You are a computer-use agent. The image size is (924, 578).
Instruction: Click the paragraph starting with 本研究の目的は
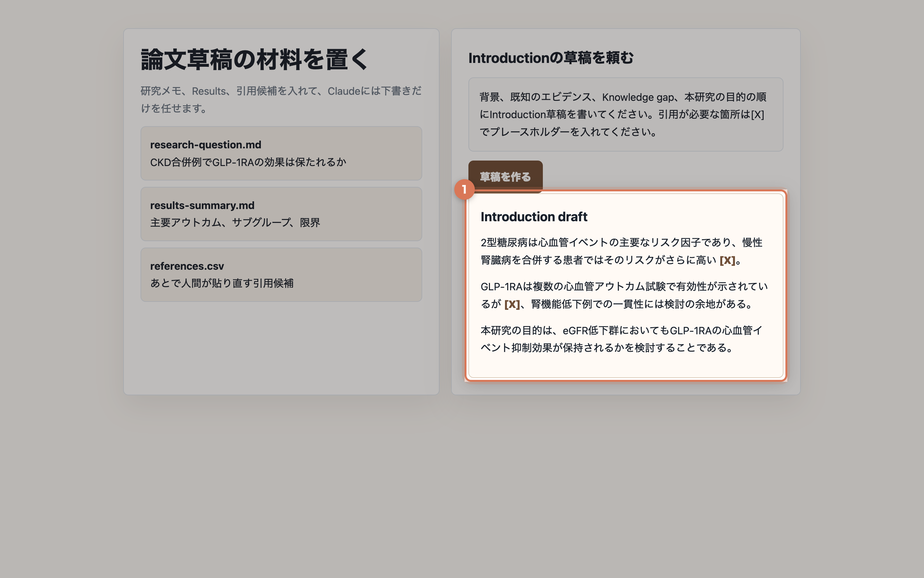(x=621, y=339)
